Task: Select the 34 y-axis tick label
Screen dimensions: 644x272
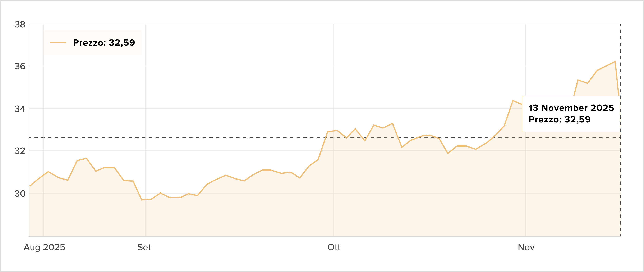Action: 20,109
